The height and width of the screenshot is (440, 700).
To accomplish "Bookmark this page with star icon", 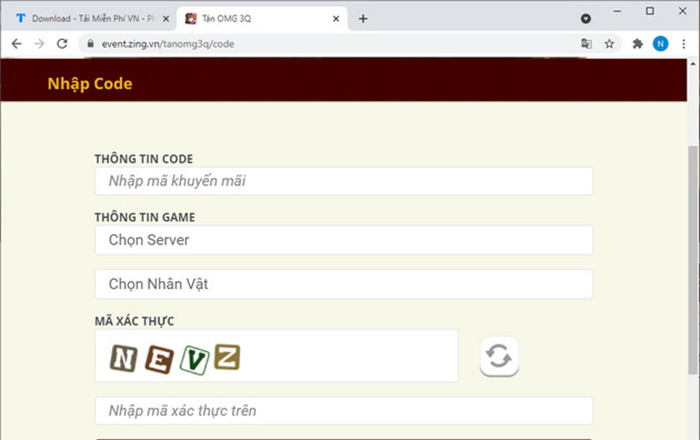I will 609,44.
